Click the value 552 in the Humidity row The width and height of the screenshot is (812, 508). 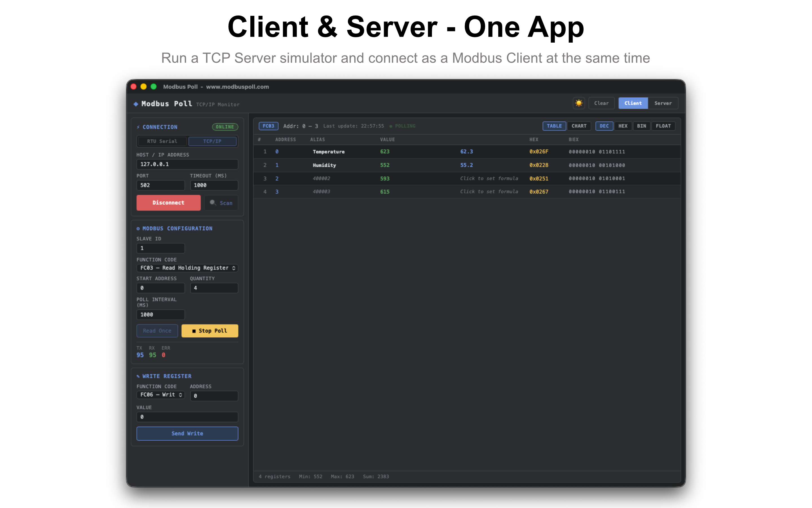[x=385, y=165]
